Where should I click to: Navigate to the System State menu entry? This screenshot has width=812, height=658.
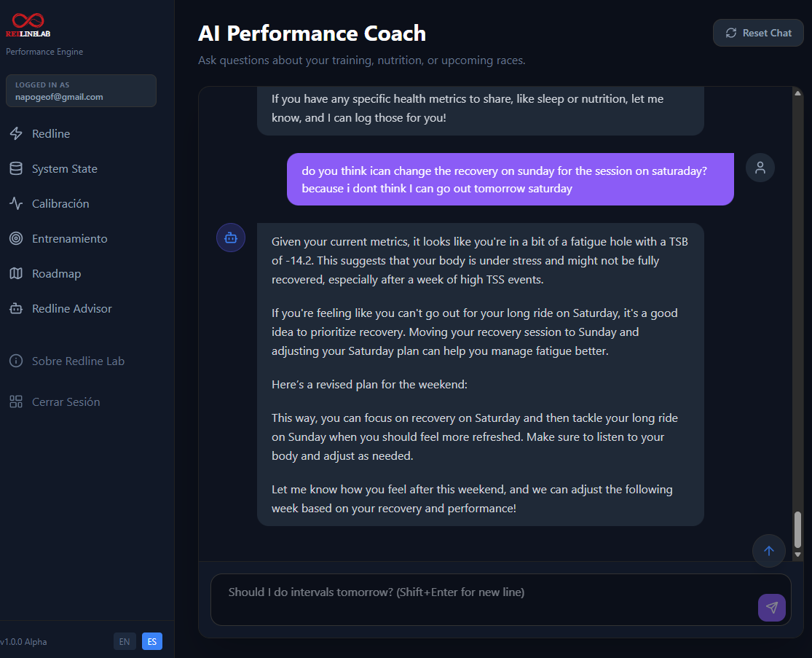(x=64, y=168)
